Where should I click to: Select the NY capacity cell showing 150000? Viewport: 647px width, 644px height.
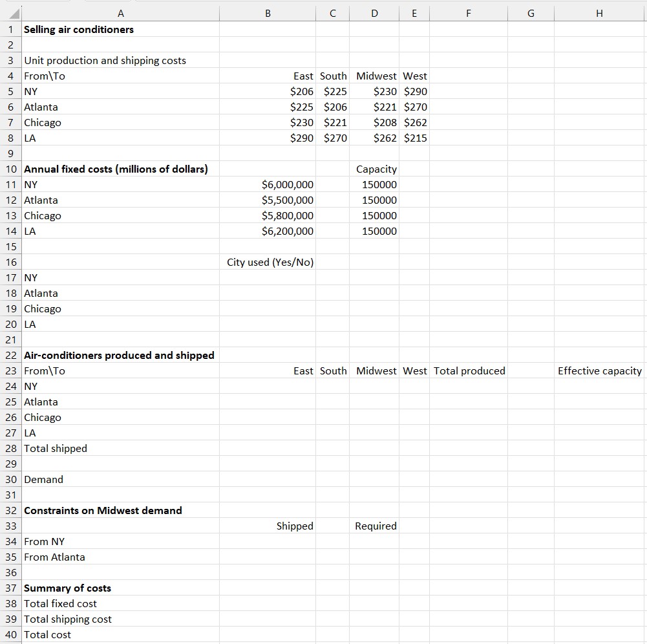pos(374,184)
